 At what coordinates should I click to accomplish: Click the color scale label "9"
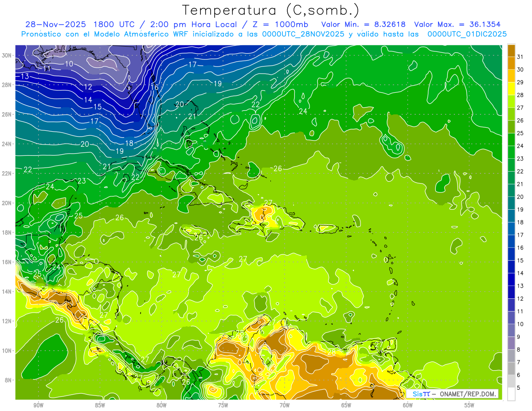519,337
